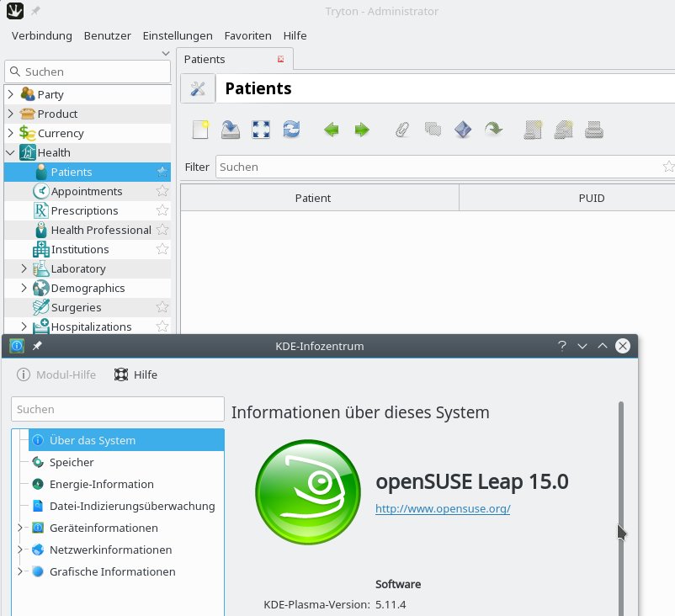Open the opensuse.org link
Viewport: 675px width, 616px height.
coord(443,509)
